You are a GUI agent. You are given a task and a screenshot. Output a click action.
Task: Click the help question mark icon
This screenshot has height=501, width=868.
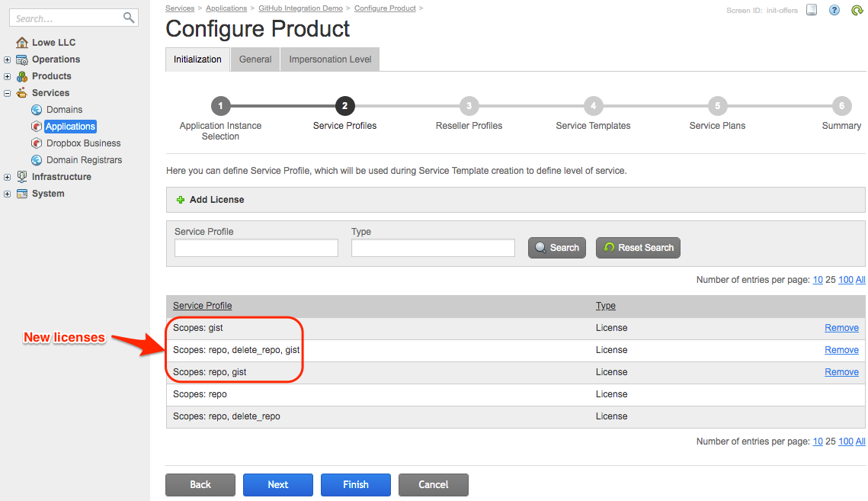click(x=834, y=10)
